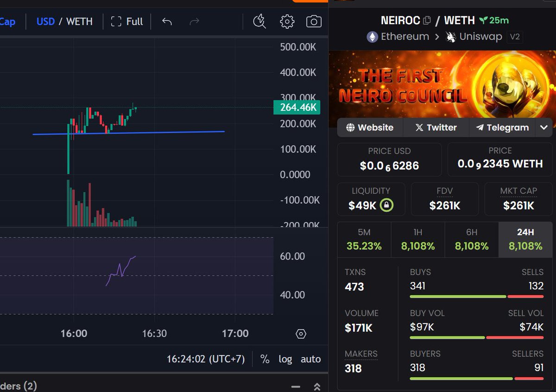
Task: Click the Ethereum chain name
Action: (405, 36)
